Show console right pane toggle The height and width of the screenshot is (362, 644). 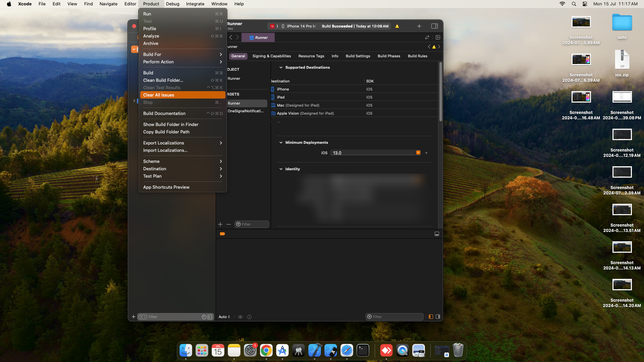click(438, 317)
